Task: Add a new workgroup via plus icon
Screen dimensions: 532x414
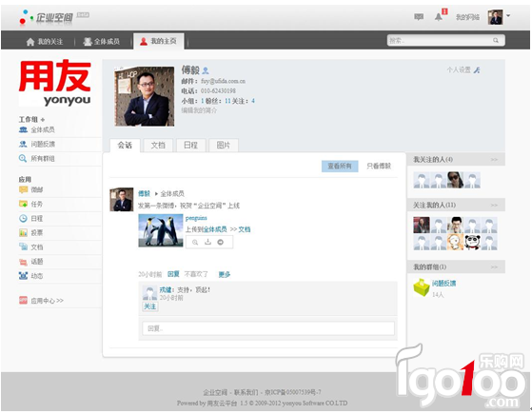Action: click(x=43, y=120)
